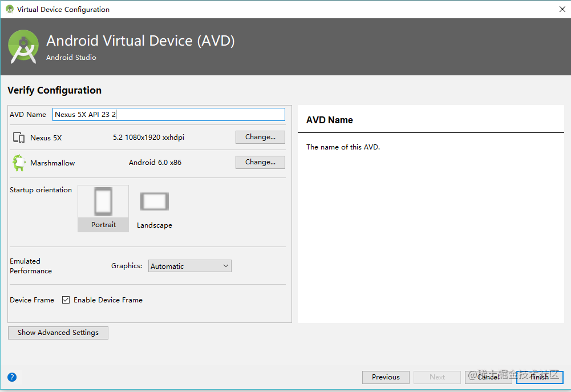The height and width of the screenshot is (392, 571).
Task: Select the Portrait orientation phone icon
Action: 103,201
